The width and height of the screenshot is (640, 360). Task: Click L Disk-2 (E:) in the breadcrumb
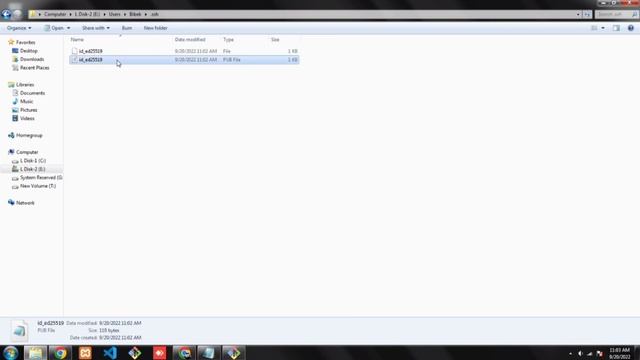(87, 14)
